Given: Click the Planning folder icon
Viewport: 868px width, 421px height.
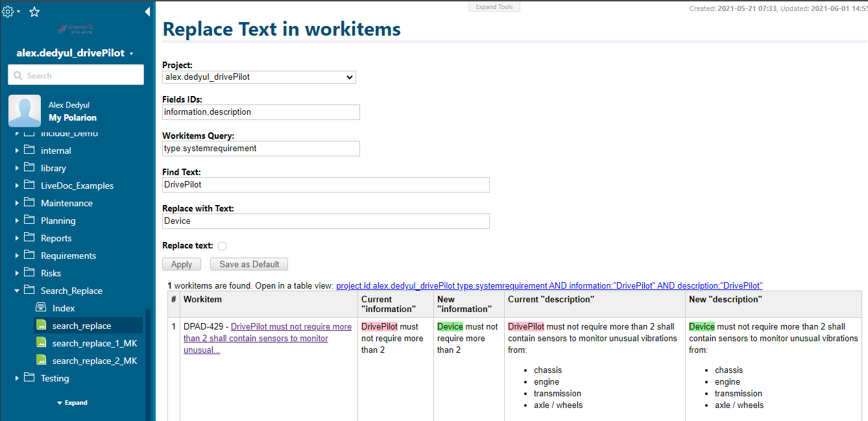Looking at the screenshot, I should pyautogui.click(x=29, y=220).
